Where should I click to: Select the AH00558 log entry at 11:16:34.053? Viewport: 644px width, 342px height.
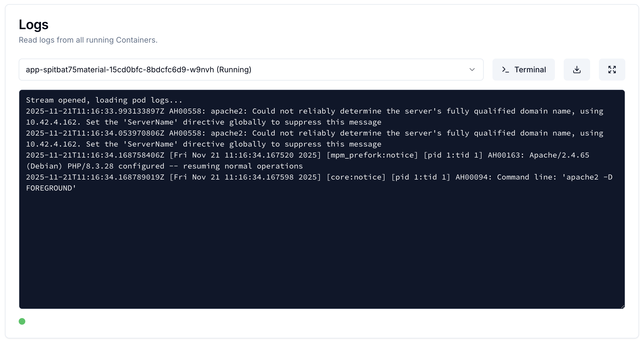(203, 133)
